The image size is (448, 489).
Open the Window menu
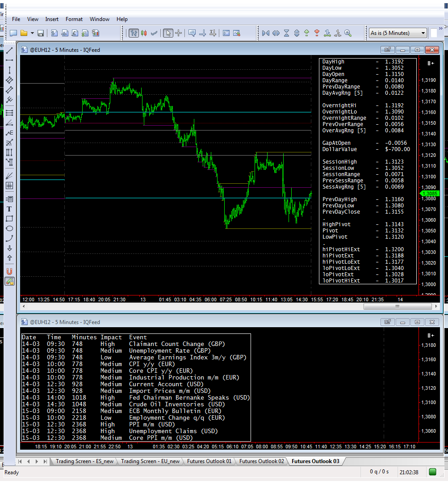pyautogui.click(x=100, y=19)
